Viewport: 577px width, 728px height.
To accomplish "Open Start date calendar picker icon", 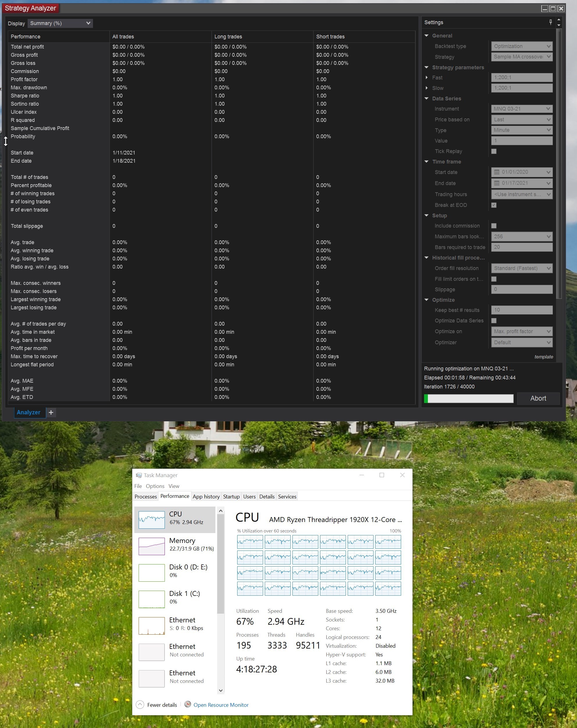I will click(x=497, y=172).
